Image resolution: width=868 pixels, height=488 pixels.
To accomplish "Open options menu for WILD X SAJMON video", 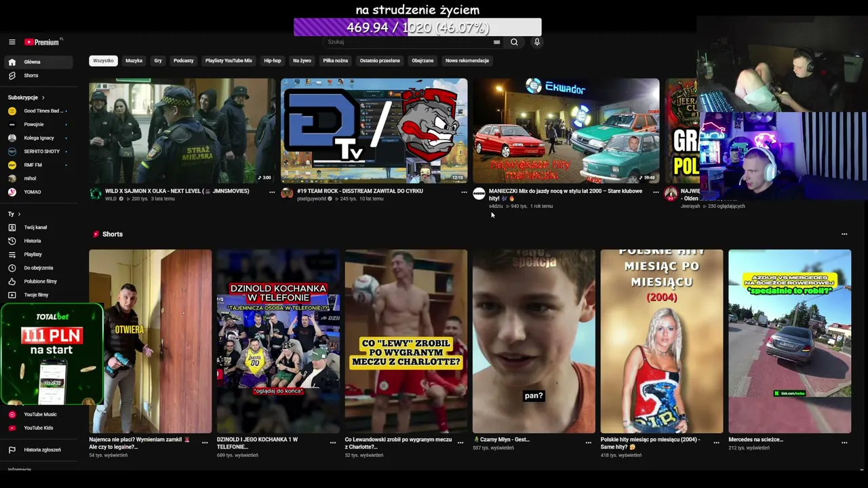I will point(272,192).
